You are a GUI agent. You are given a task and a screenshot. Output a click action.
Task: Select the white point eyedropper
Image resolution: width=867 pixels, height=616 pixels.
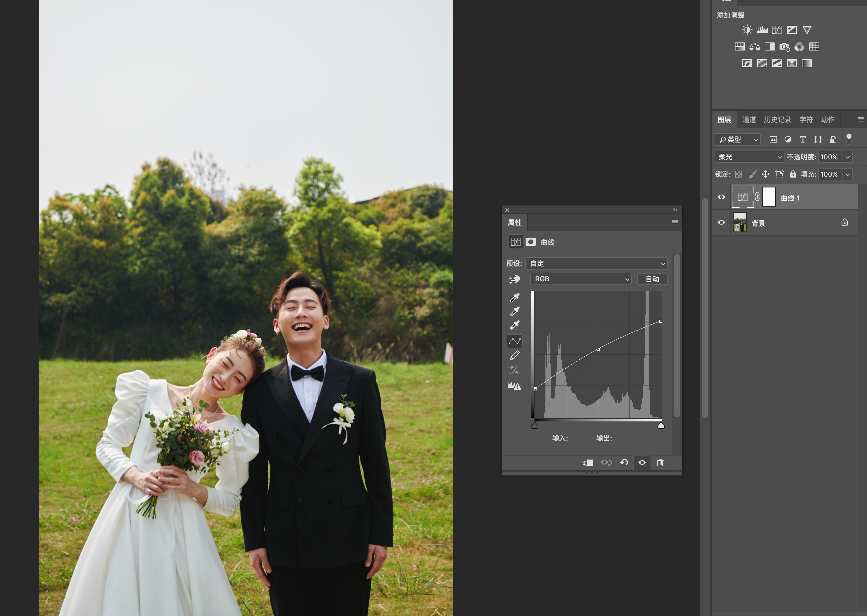[514, 325]
